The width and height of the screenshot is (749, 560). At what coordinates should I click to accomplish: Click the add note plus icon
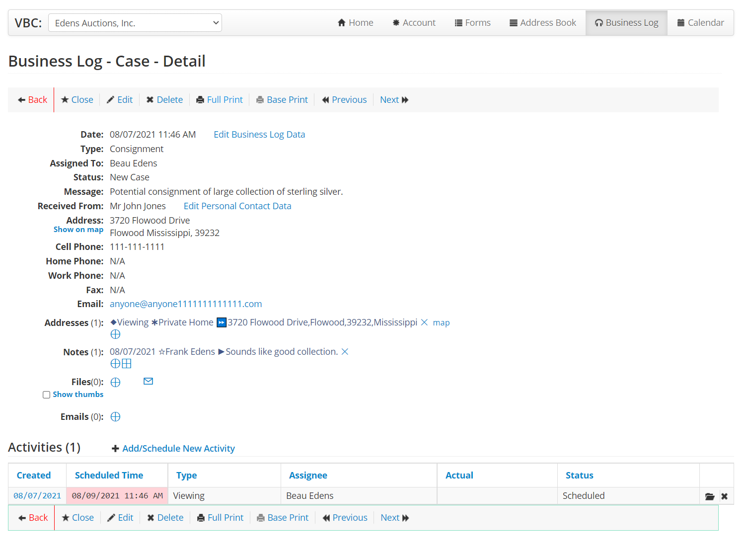[115, 364]
